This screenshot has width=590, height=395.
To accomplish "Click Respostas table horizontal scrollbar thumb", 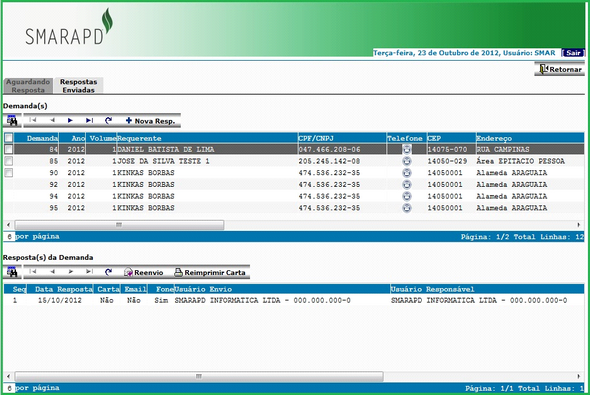I will coord(199,376).
